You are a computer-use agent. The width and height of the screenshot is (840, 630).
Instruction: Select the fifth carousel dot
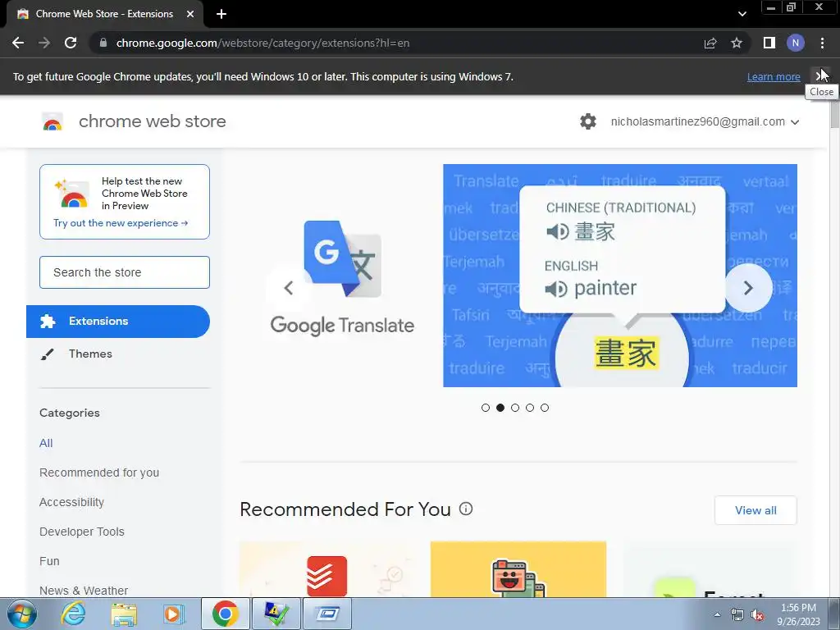pos(545,408)
